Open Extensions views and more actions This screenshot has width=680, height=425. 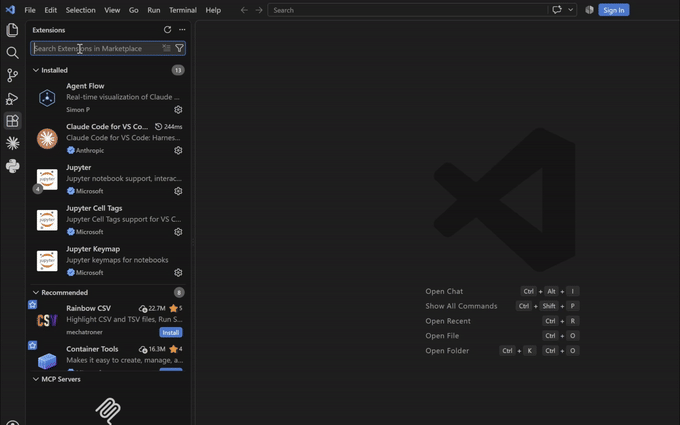tap(182, 29)
